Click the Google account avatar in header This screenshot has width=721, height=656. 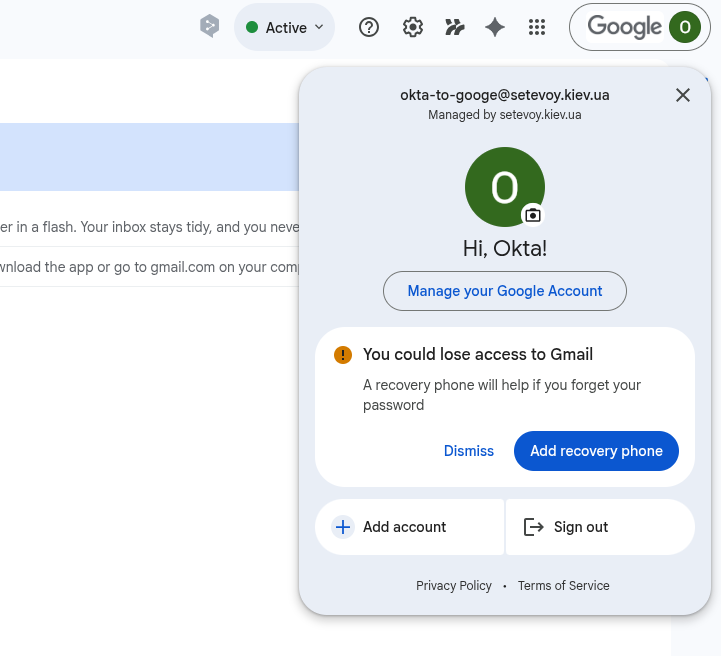click(685, 28)
